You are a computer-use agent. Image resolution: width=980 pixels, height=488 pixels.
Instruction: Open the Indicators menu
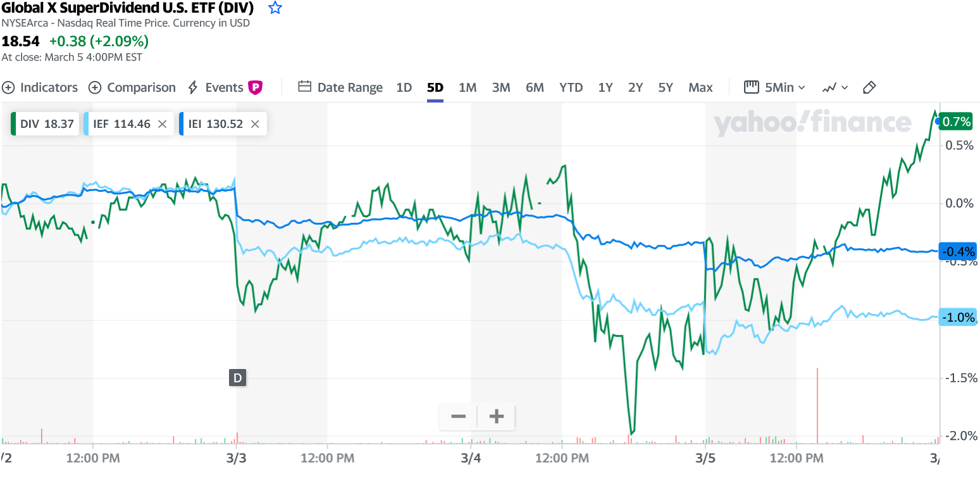click(x=40, y=87)
